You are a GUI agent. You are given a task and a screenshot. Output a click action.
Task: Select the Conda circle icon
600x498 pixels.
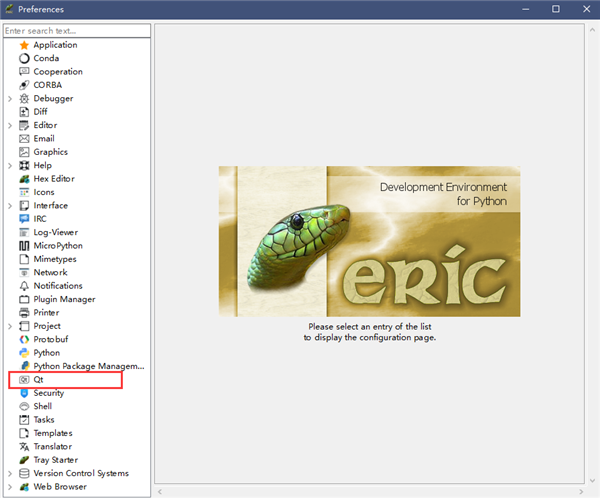pyautogui.click(x=24, y=58)
